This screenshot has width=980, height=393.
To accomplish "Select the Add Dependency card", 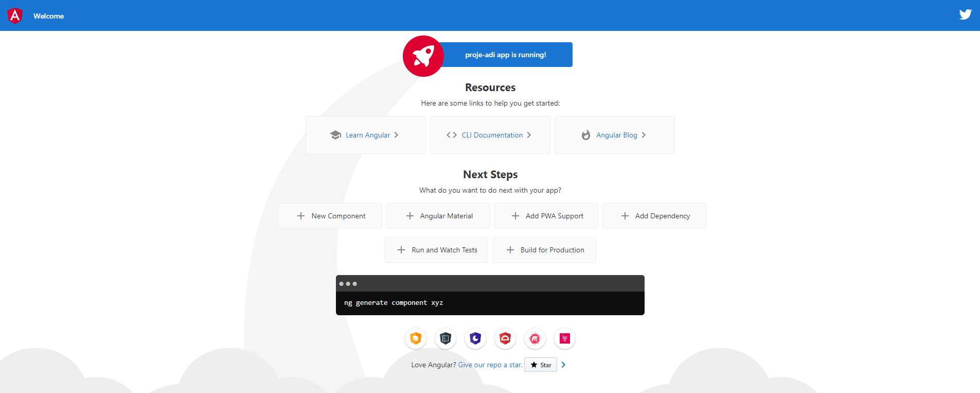I will point(654,216).
